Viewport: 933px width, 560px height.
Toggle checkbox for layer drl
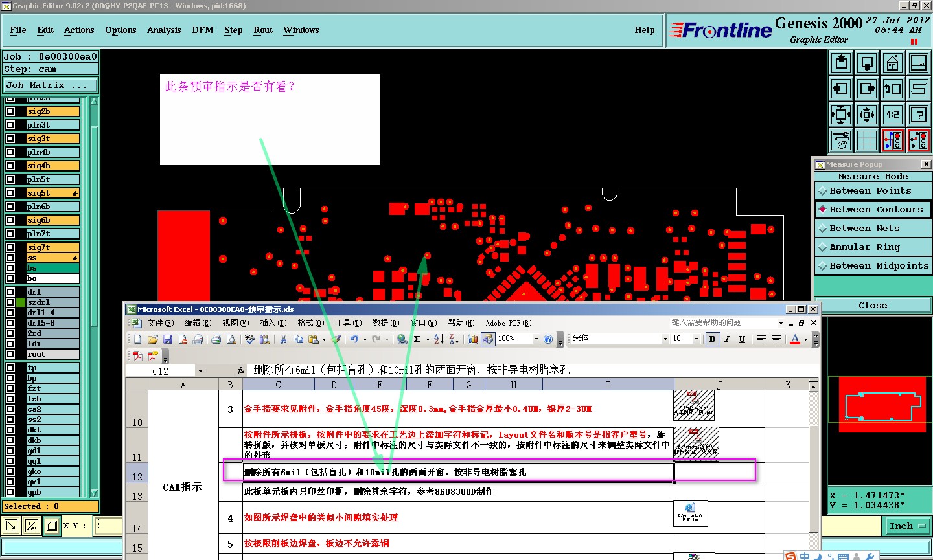tap(10, 292)
